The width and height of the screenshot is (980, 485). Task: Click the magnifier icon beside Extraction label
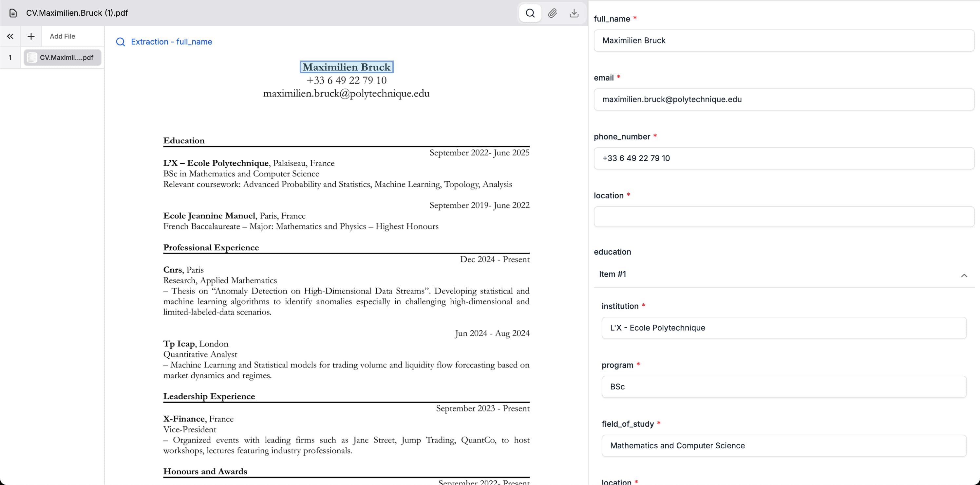120,42
